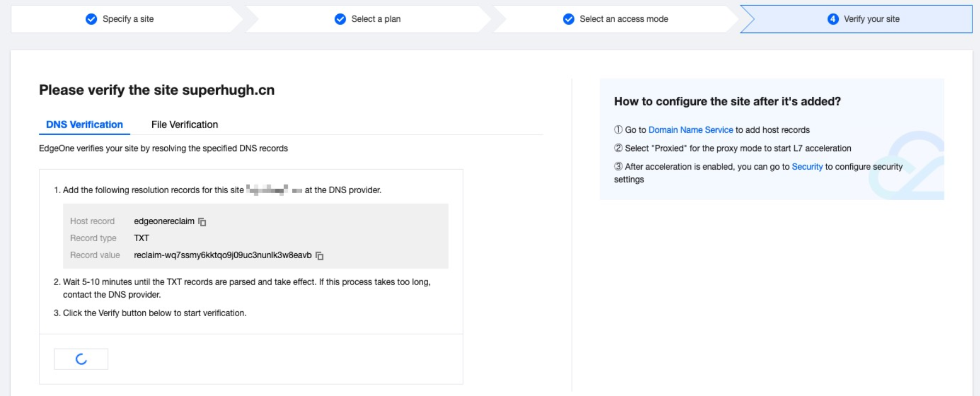The width and height of the screenshot is (980, 396).
Task: Go back to the Specify a site step label
Action: tap(128, 19)
